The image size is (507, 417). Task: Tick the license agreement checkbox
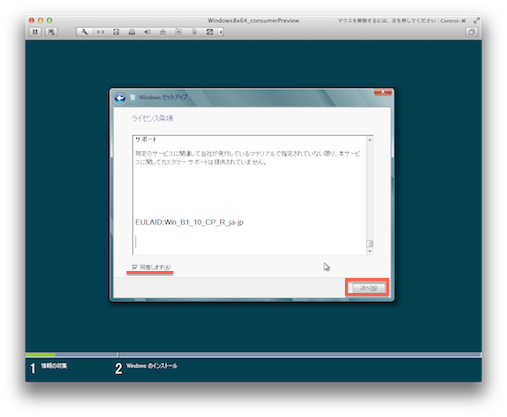(135, 267)
